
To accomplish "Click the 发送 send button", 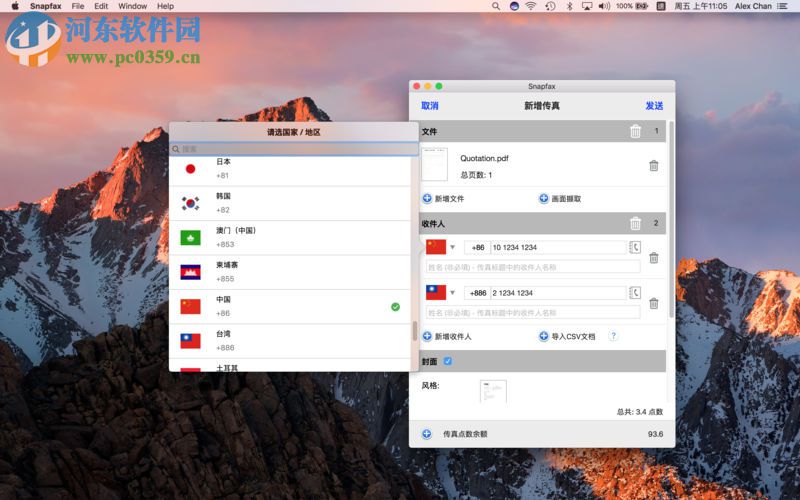I will pos(654,106).
